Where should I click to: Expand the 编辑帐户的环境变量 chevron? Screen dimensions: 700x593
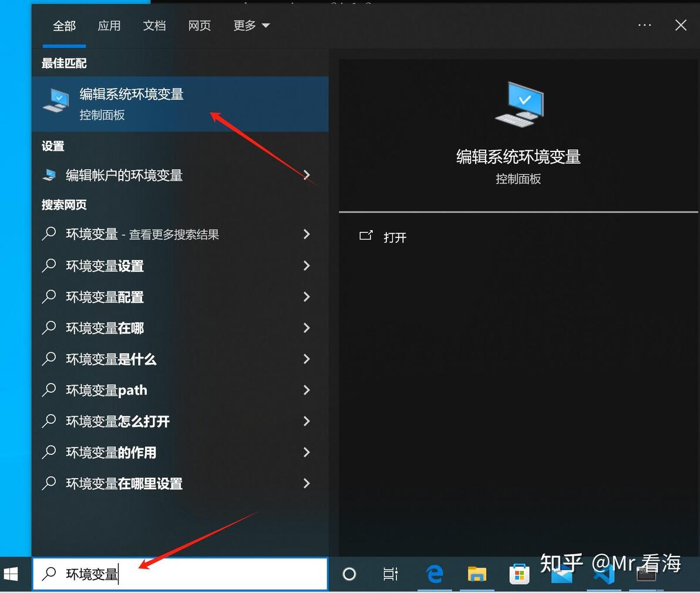coord(307,175)
